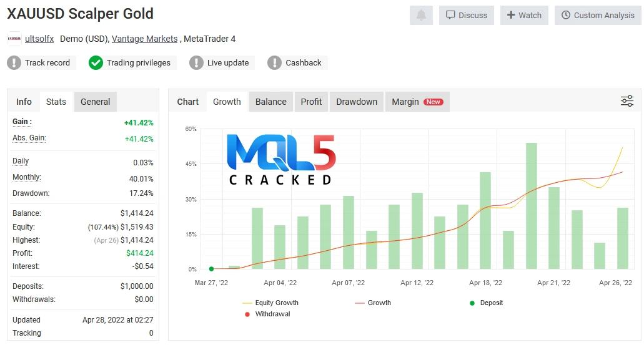Screen dimensions: 644x350
Task: Click the Monthly 40.01% value
Action: coord(141,179)
